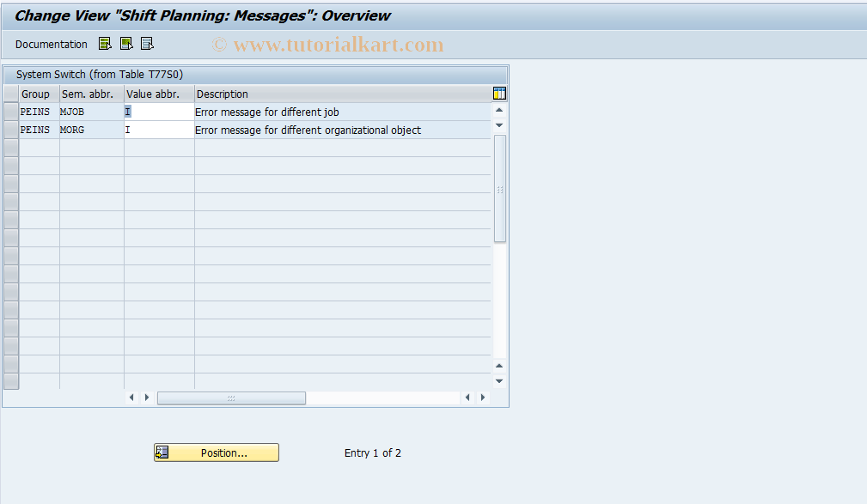
Task: Click the Select Block toolbar icon
Action: 126,44
